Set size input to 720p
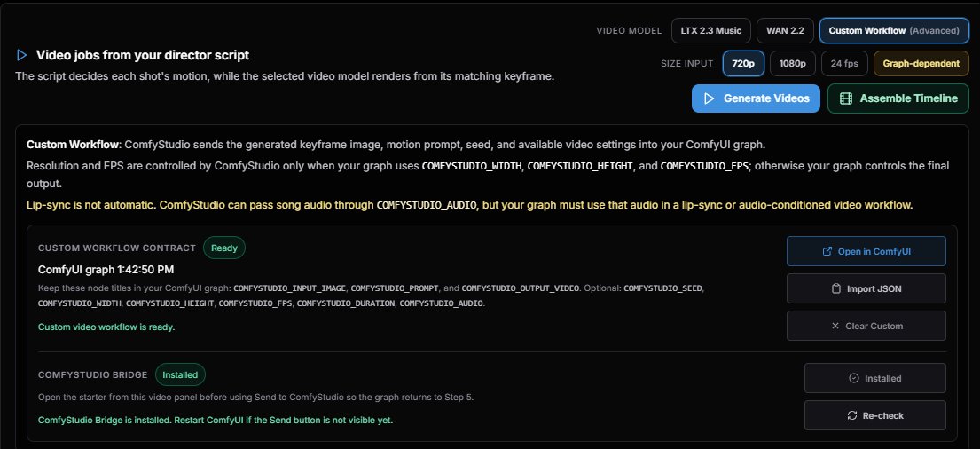The image size is (980, 449). click(743, 63)
